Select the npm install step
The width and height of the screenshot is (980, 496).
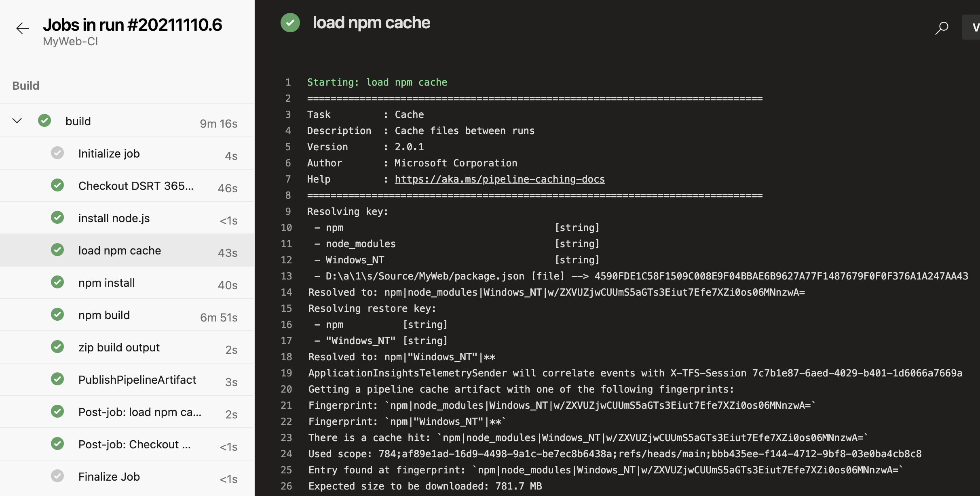106,282
